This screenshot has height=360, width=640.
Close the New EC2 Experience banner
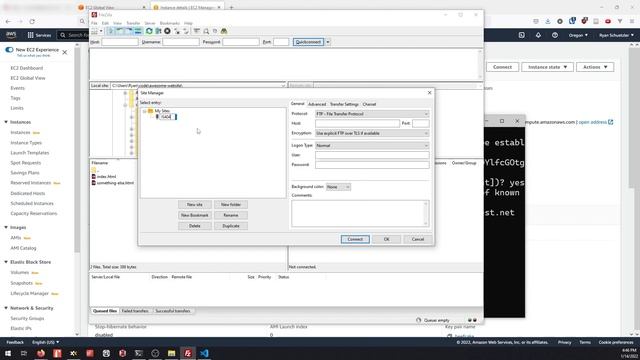pos(64,52)
